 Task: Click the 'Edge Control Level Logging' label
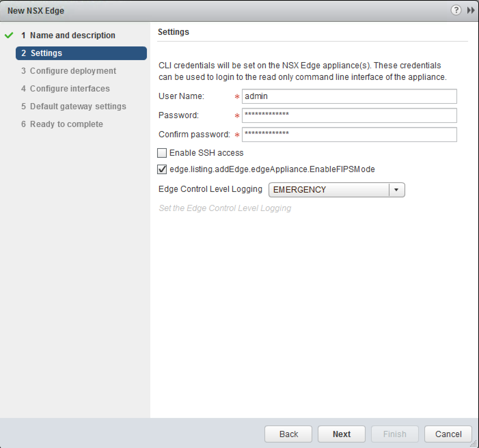tap(210, 189)
